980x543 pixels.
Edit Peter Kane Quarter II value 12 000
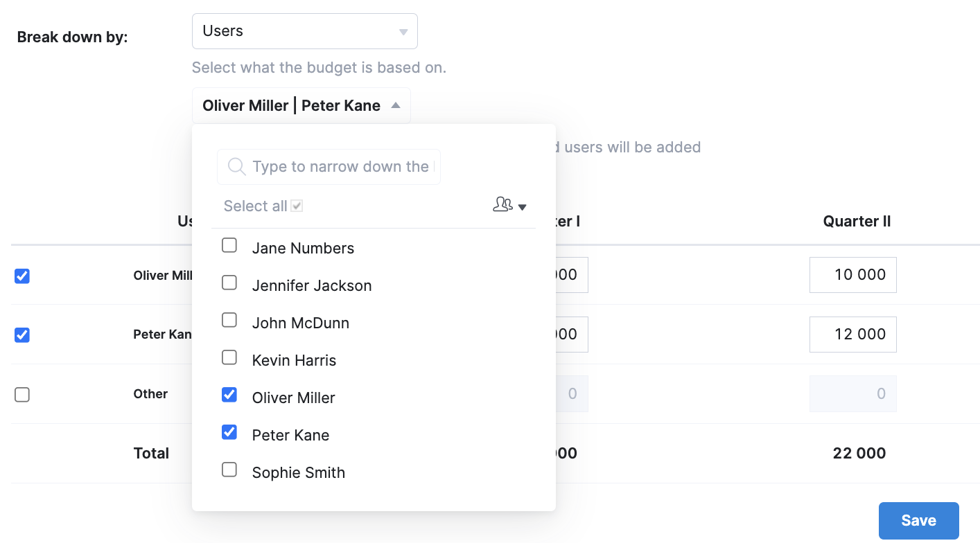point(853,335)
